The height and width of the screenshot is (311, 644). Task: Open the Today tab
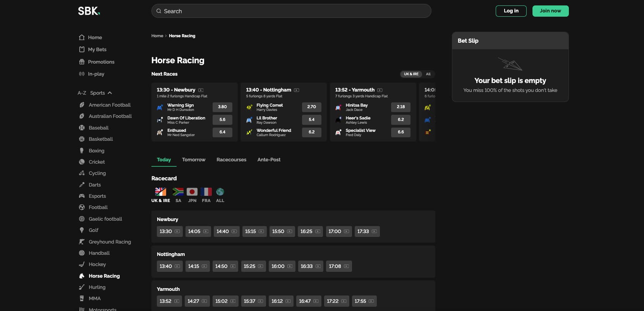(x=164, y=160)
